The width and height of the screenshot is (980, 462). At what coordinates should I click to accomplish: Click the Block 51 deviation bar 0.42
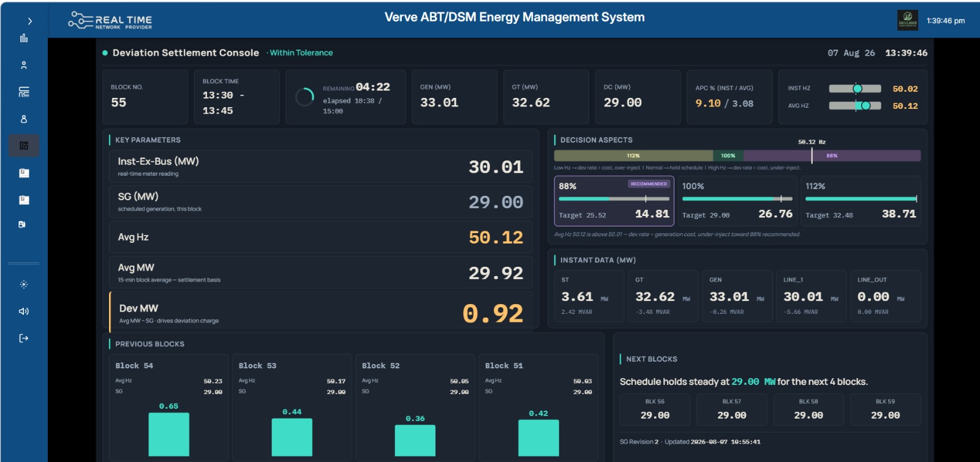coord(538,438)
